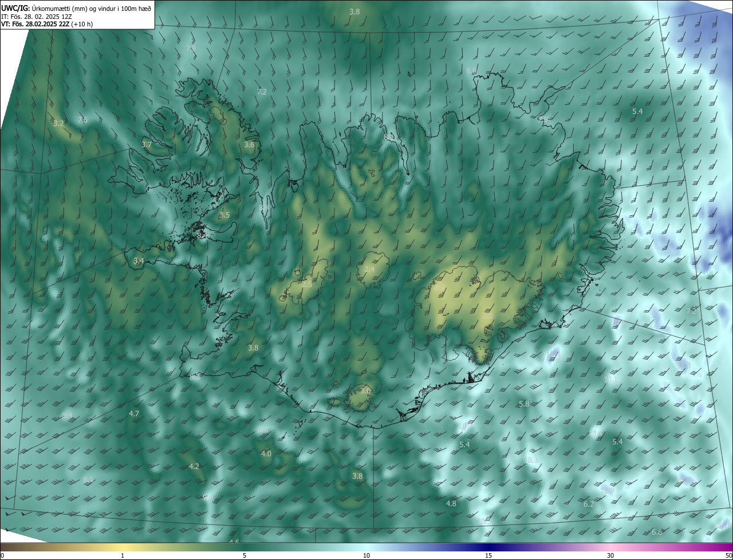Click the "UWC/IG: Úrkomumætti (mm)" title line

tap(76, 7)
